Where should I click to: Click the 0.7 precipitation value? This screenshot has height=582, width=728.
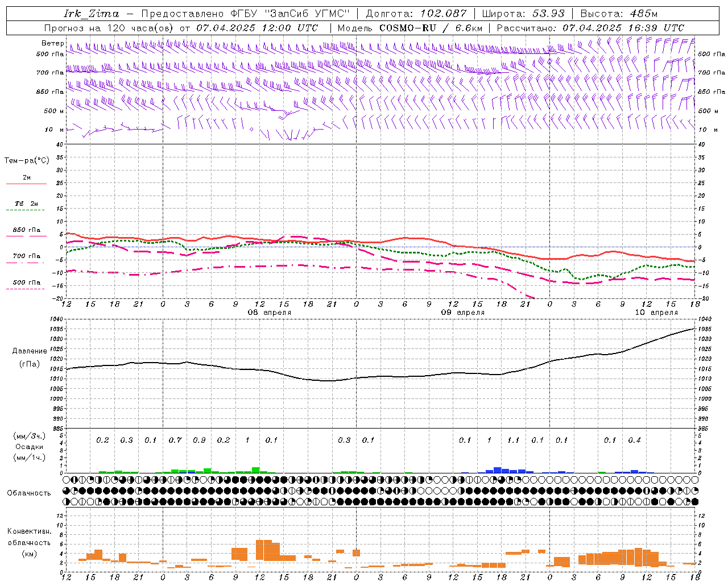[175, 440]
